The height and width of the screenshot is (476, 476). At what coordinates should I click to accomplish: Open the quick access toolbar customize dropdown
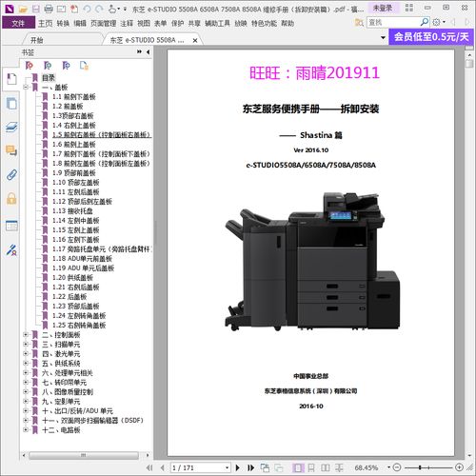tap(125, 9)
